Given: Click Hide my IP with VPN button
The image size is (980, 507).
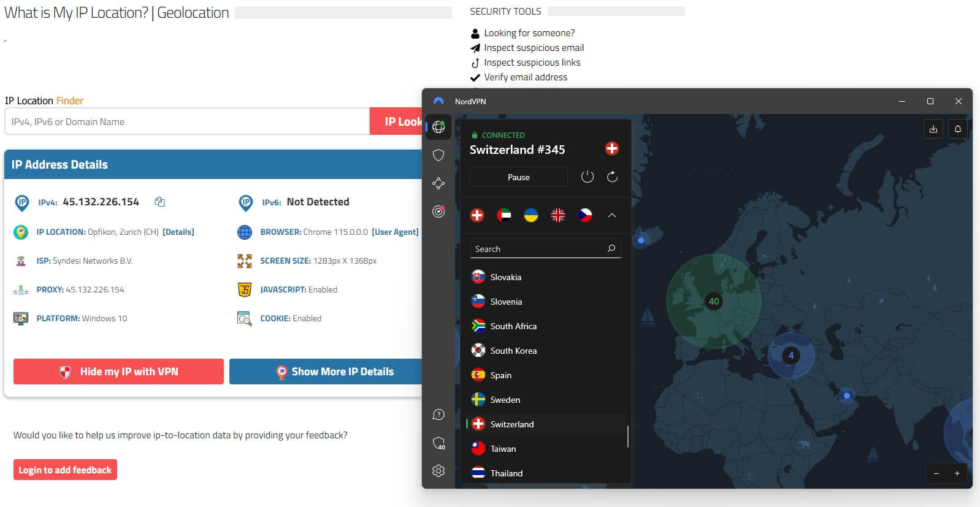Looking at the screenshot, I should point(118,372).
